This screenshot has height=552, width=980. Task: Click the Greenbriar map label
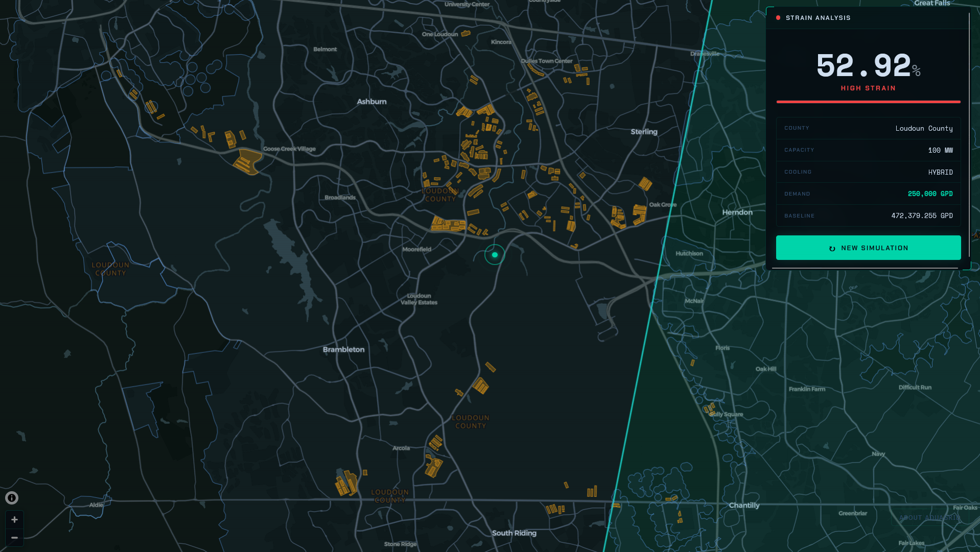tap(853, 514)
